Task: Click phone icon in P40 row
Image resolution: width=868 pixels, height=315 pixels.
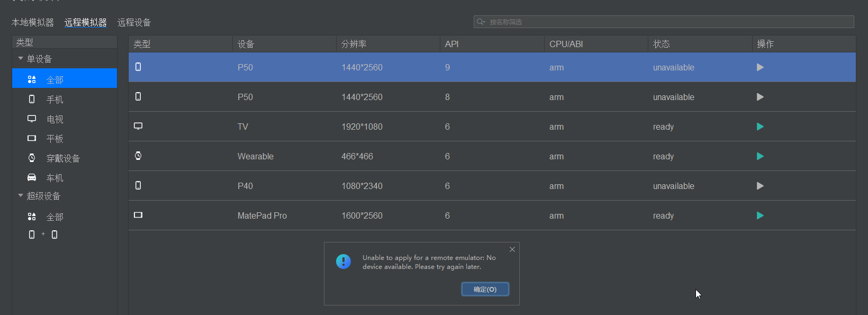Action: [x=138, y=185]
